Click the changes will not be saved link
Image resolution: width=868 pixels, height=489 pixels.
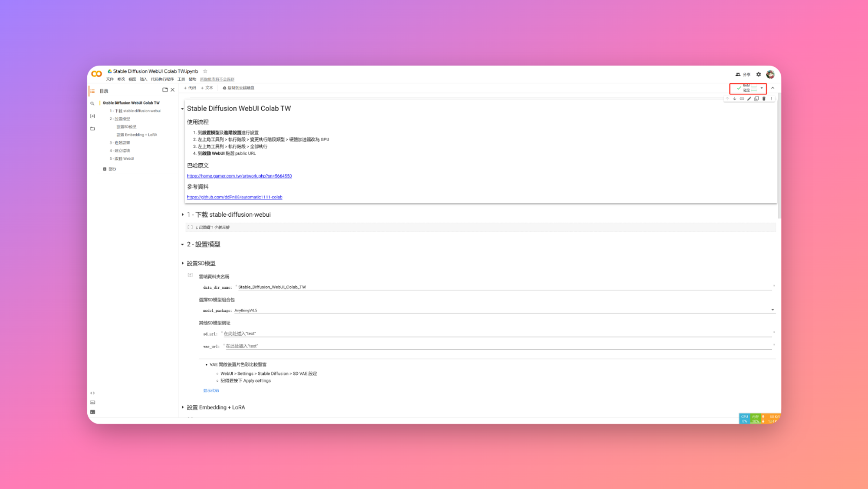pyautogui.click(x=217, y=79)
